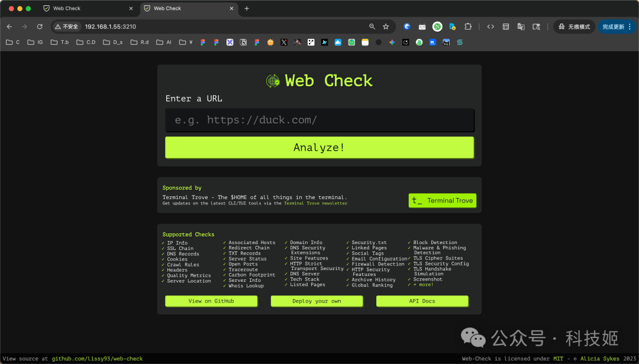Screen dimensions: 639x364
Task: Bookmark this page with the star icon
Action: pos(386,27)
